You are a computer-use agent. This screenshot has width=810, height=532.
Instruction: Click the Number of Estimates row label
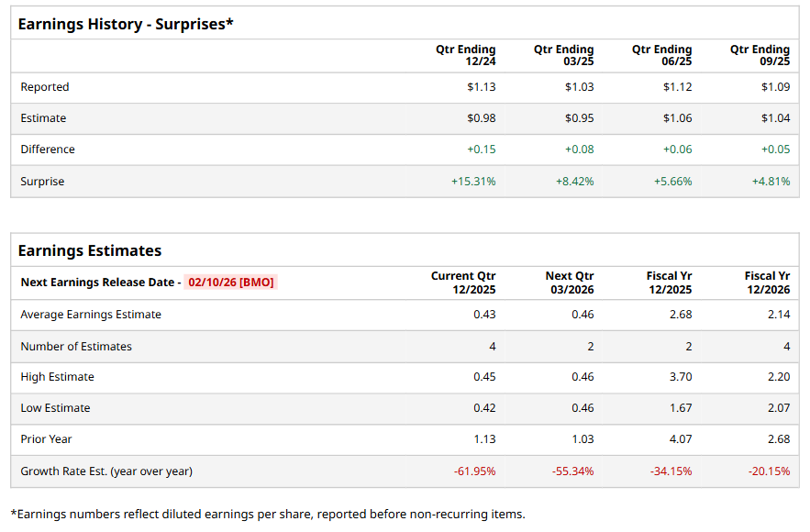click(x=76, y=347)
